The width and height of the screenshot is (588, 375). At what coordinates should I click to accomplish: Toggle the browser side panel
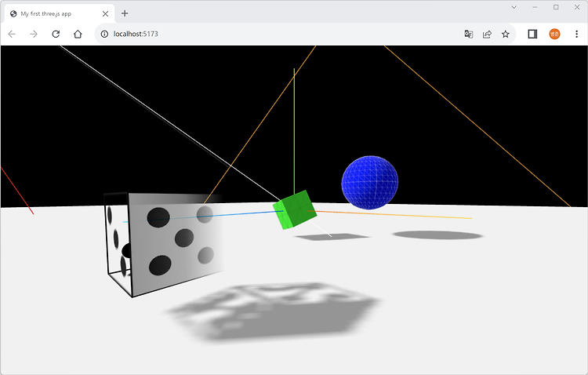coord(532,35)
